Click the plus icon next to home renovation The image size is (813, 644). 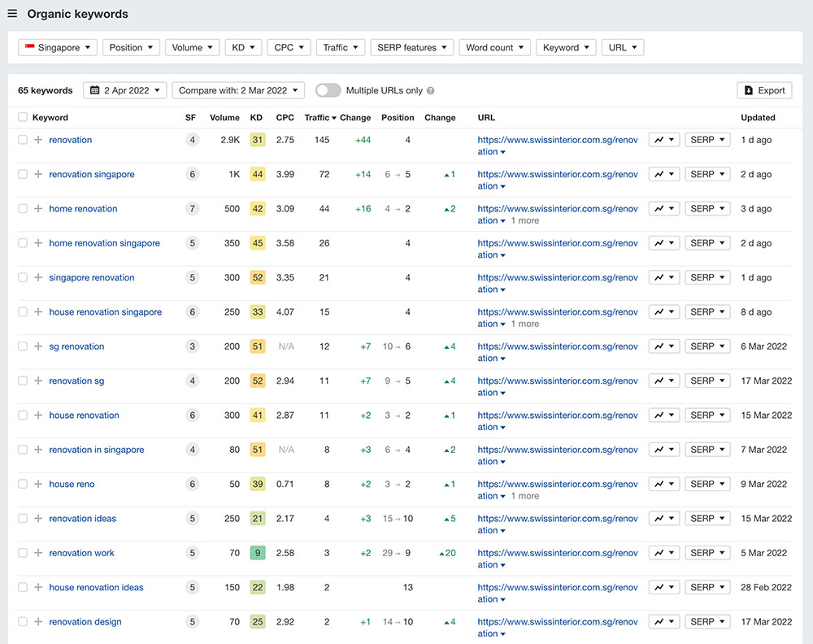pos(38,209)
